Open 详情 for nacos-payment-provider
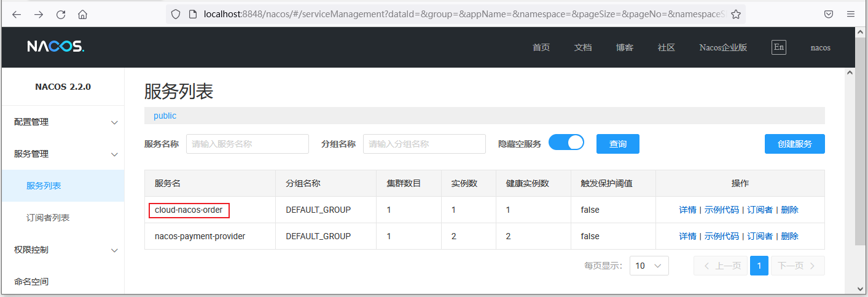Image resolution: width=868 pixels, height=297 pixels. point(687,236)
